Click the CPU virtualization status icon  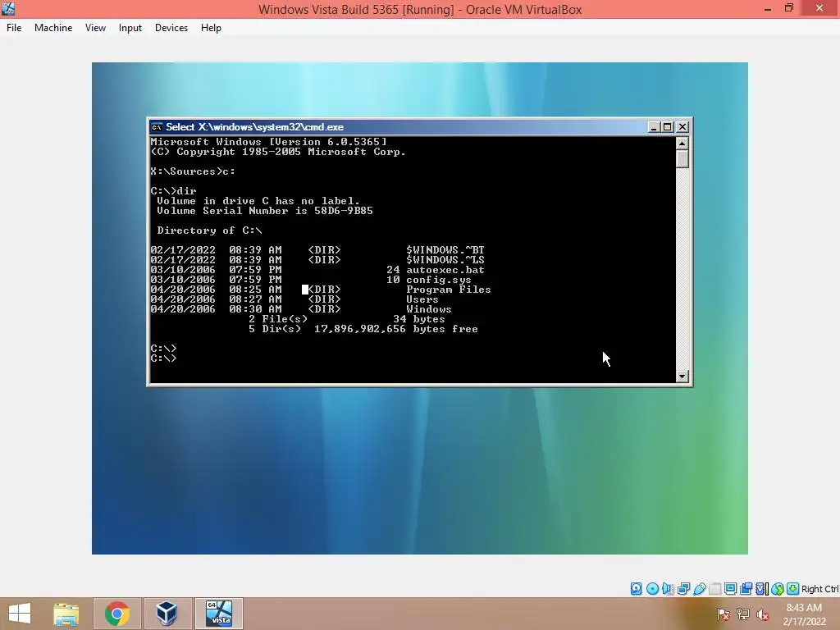tap(762, 589)
